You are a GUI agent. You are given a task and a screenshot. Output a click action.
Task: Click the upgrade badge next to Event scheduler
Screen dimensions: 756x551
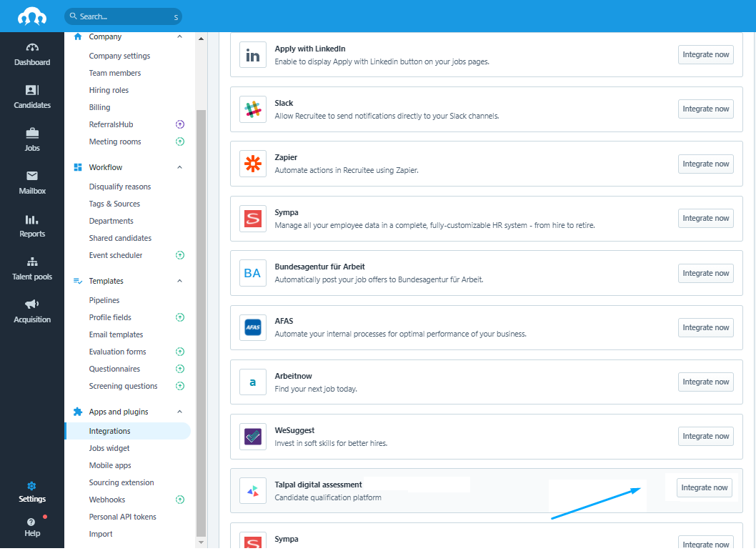pyautogui.click(x=180, y=256)
